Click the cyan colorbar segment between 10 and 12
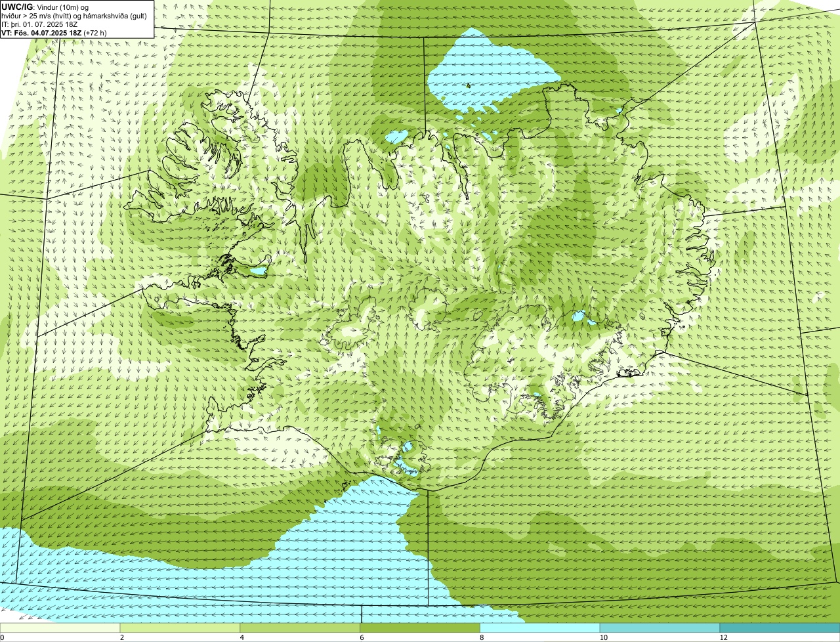Screen dimensions: 840x642 (x=660, y=628)
